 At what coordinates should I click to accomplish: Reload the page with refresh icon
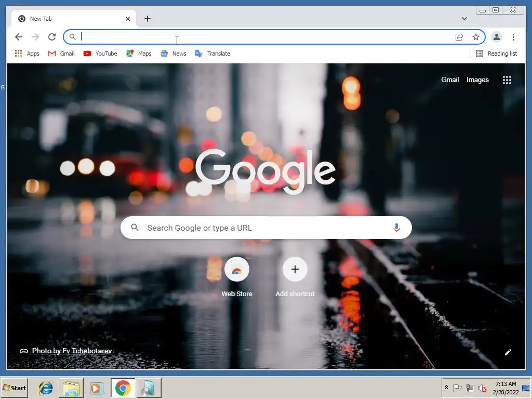52,37
